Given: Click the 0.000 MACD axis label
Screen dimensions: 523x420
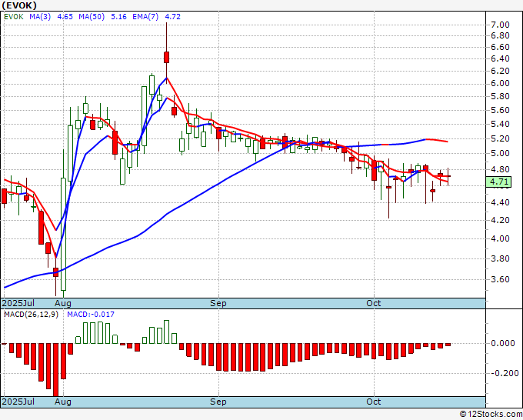Looking at the screenshot, I should [x=503, y=343].
